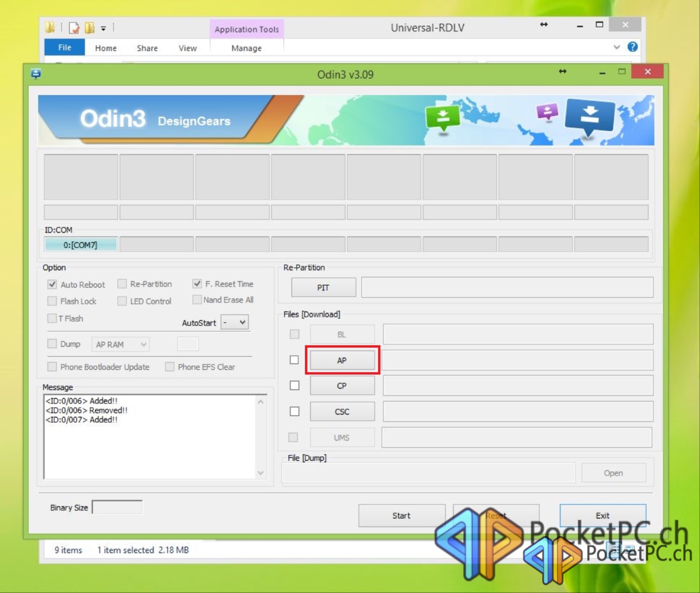700x593 pixels.
Task: Open the File tab in Explorer
Action: [x=64, y=47]
